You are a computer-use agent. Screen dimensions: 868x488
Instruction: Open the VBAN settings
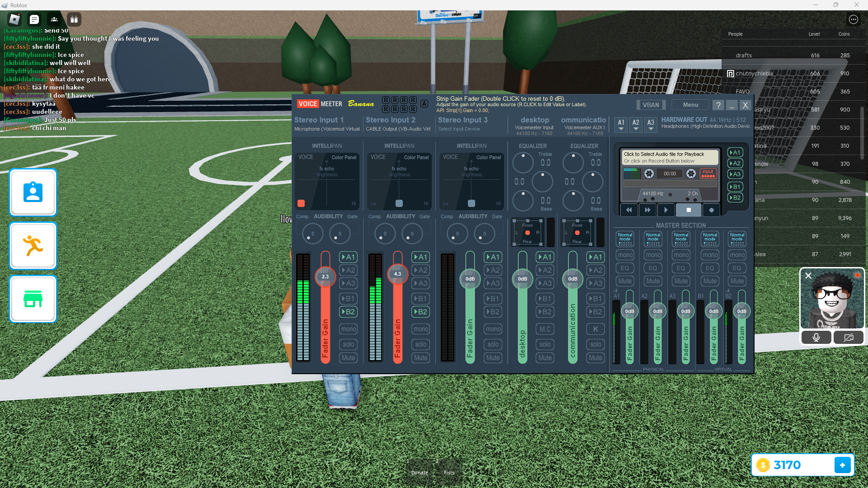tap(651, 105)
